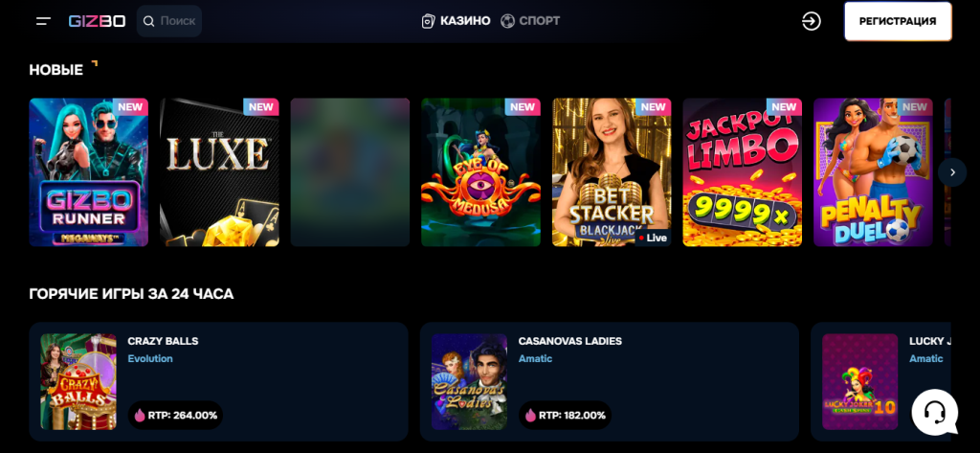Show next new games with right chevron

[x=952, y=172]
